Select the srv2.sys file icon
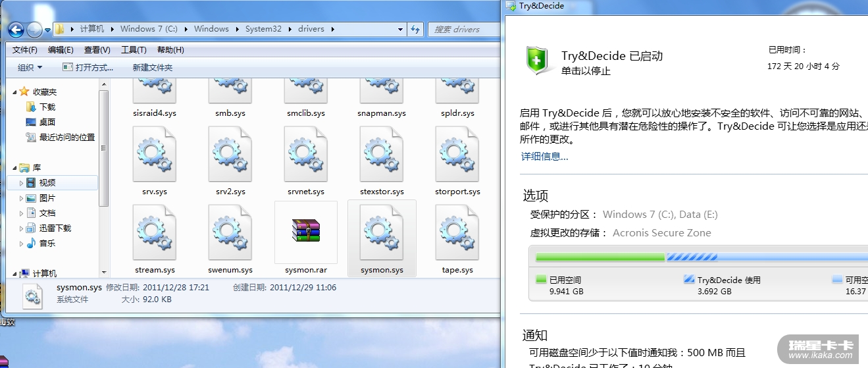 [x=230, y=154]
